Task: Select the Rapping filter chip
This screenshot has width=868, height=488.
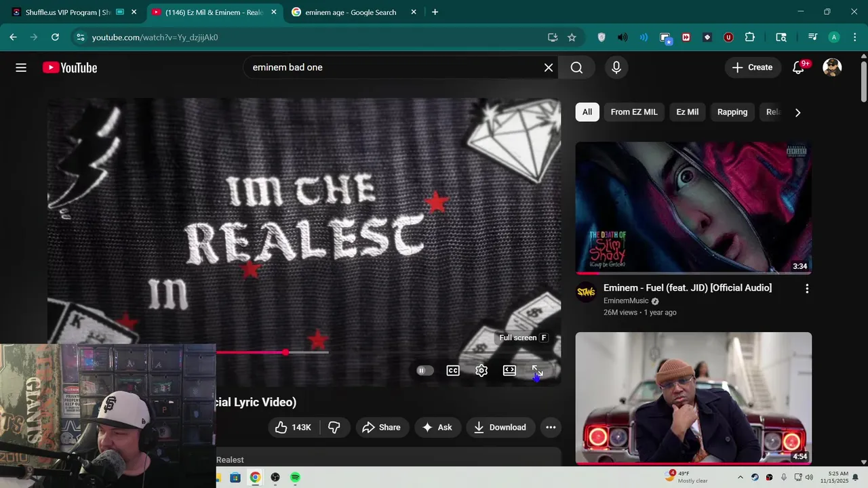Action: pyautogui.click(x=732, y=113)
